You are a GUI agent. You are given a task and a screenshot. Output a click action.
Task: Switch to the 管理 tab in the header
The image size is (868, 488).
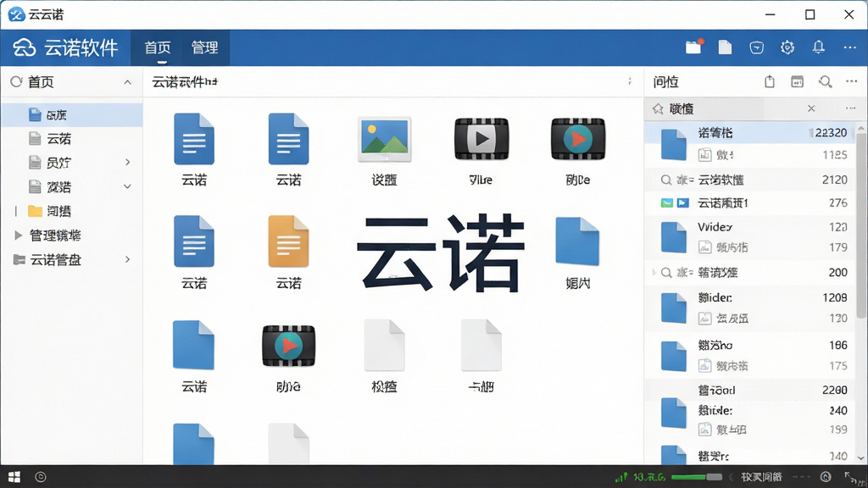pos(204,47)
